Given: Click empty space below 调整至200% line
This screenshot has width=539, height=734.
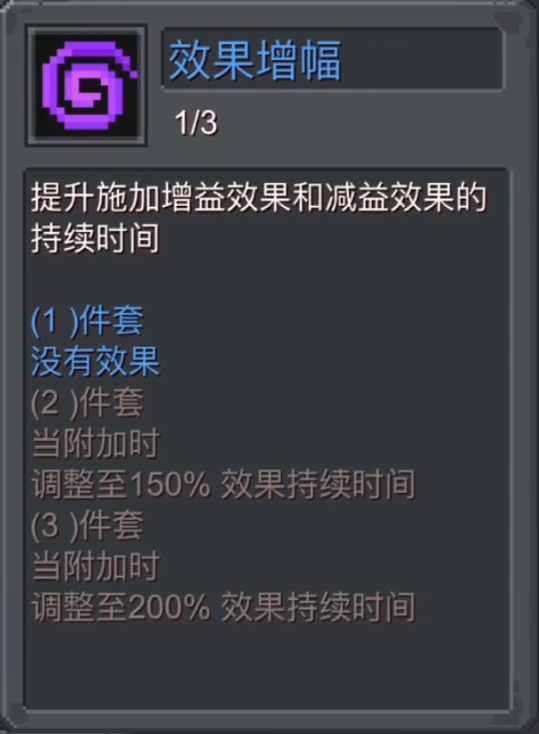Looking at the screenshot, I should (x=267, y=665).
